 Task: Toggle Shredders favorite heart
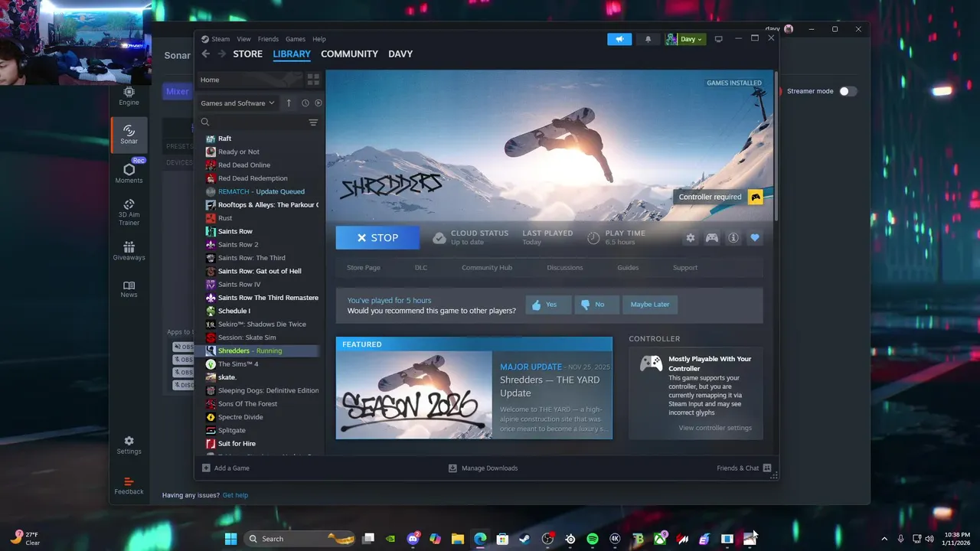point(755,238)
